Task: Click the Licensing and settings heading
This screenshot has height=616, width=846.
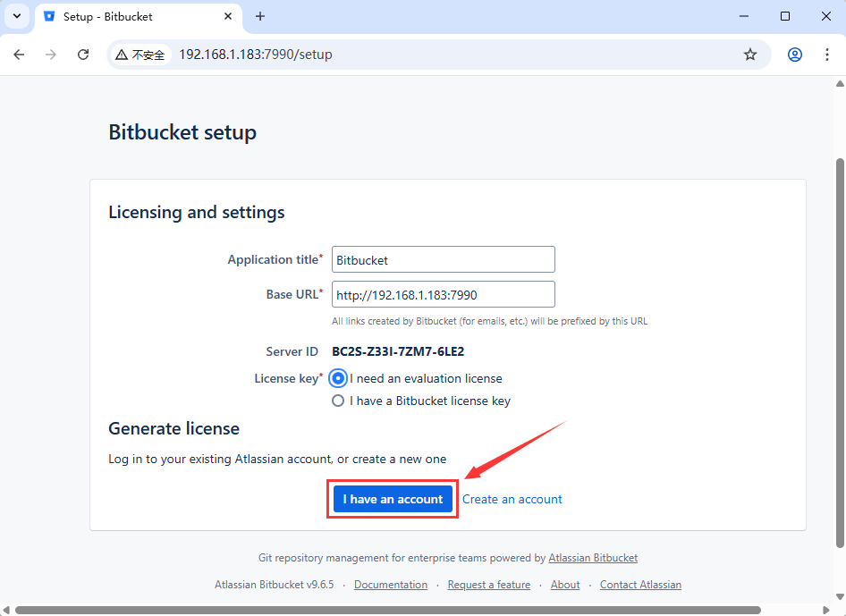Action: (x=197, y=212)
